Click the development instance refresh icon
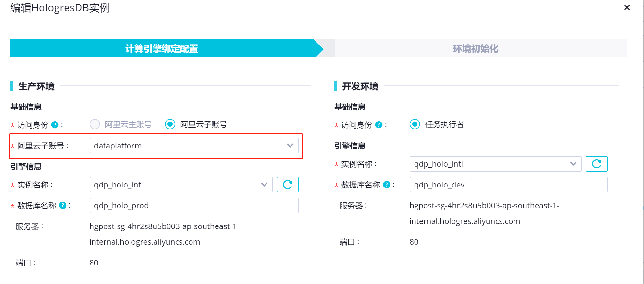 (596, 164)
